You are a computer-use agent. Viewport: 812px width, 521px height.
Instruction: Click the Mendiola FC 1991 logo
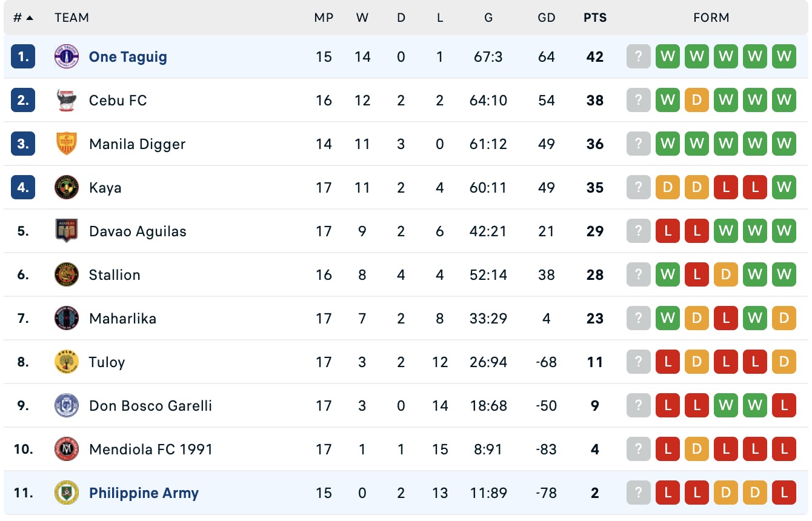66,450
